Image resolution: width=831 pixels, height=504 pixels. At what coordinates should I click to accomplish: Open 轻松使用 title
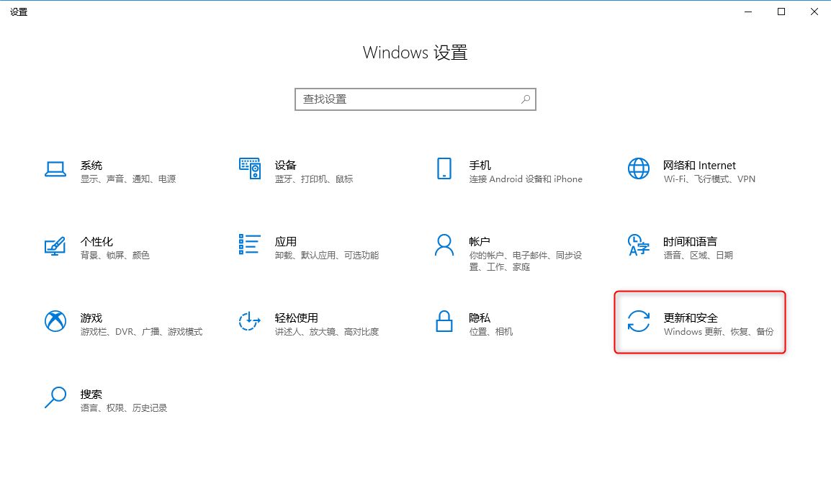[x=296, y=318]
